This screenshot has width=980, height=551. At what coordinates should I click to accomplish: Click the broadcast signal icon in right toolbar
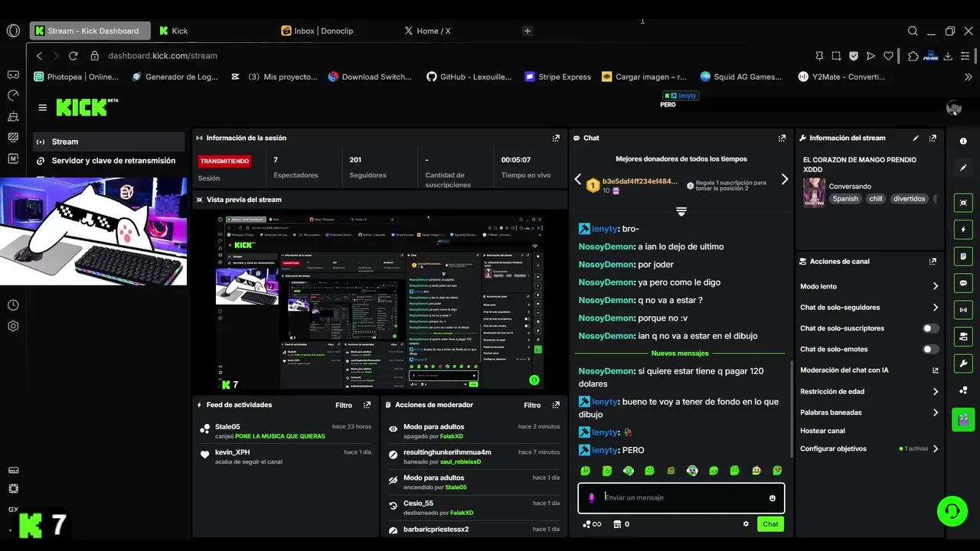[x=963, y=309]
